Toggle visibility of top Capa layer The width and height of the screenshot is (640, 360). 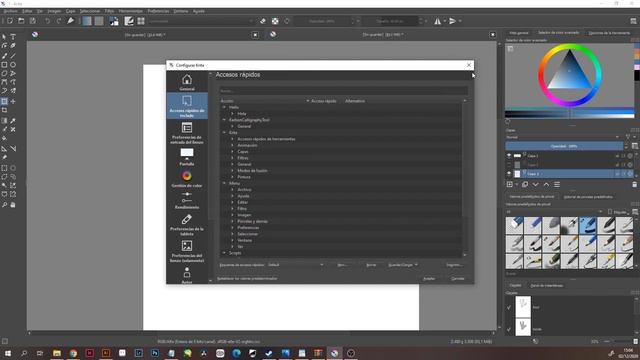(509, 156)
